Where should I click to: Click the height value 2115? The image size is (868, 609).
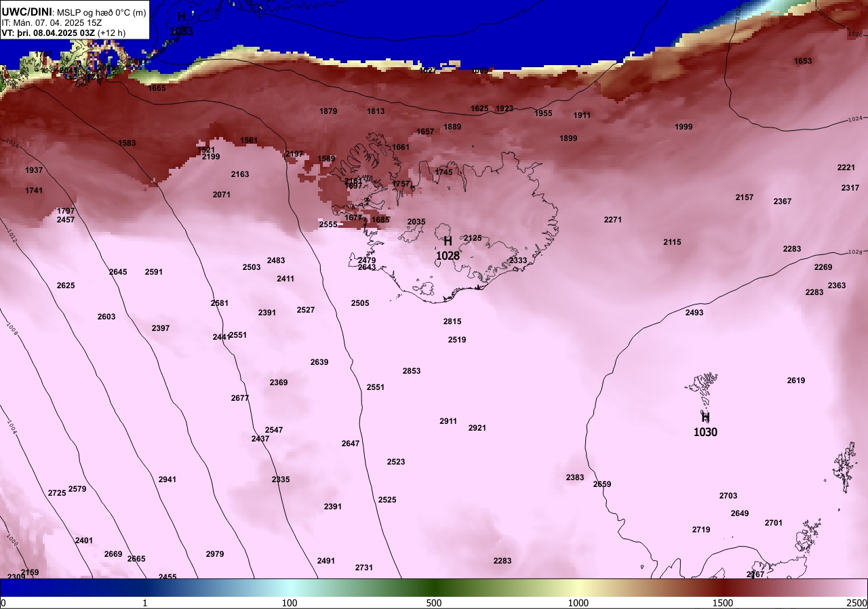coord(672,242)
